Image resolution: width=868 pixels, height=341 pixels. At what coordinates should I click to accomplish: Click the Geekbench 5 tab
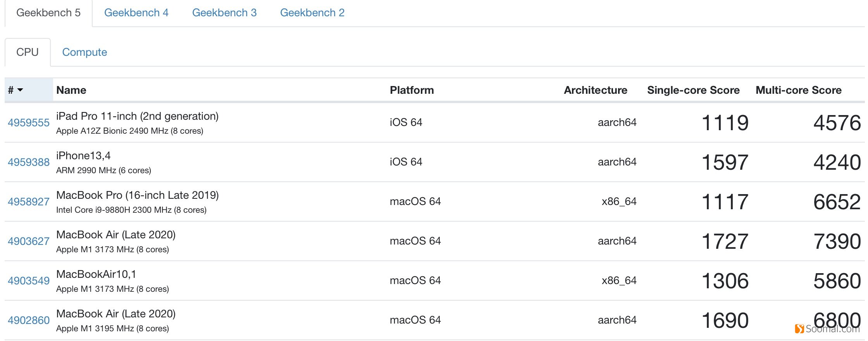48,13
